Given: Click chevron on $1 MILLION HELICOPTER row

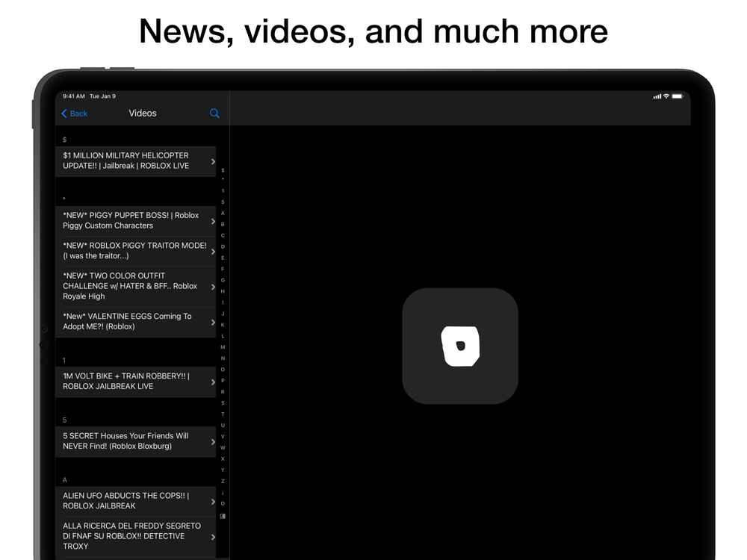Looking at the screenshot, I should click(x=213, y=161).
